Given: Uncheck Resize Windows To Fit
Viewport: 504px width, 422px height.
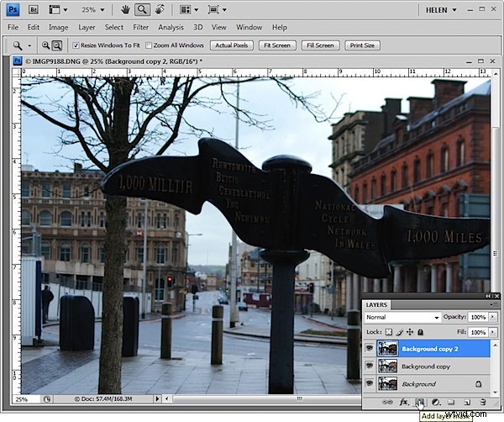Looking at the screenshot, I should click(x=76, y=45).
